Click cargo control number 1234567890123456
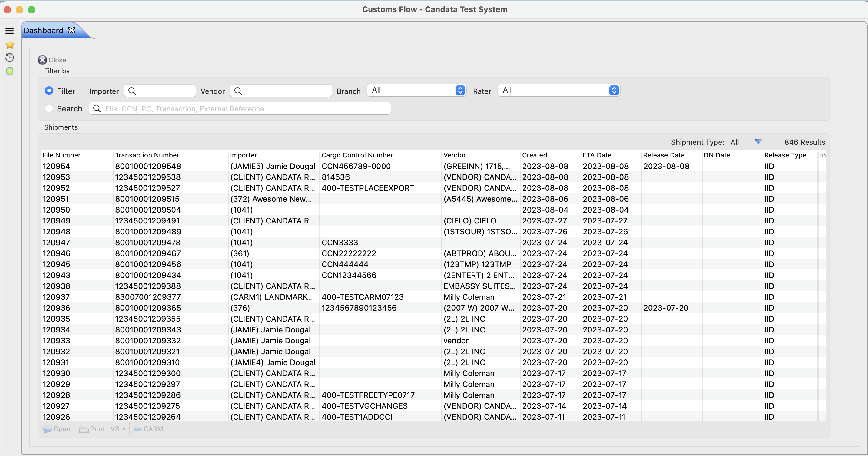Screen dimensions: 868x456 point(359,308)
